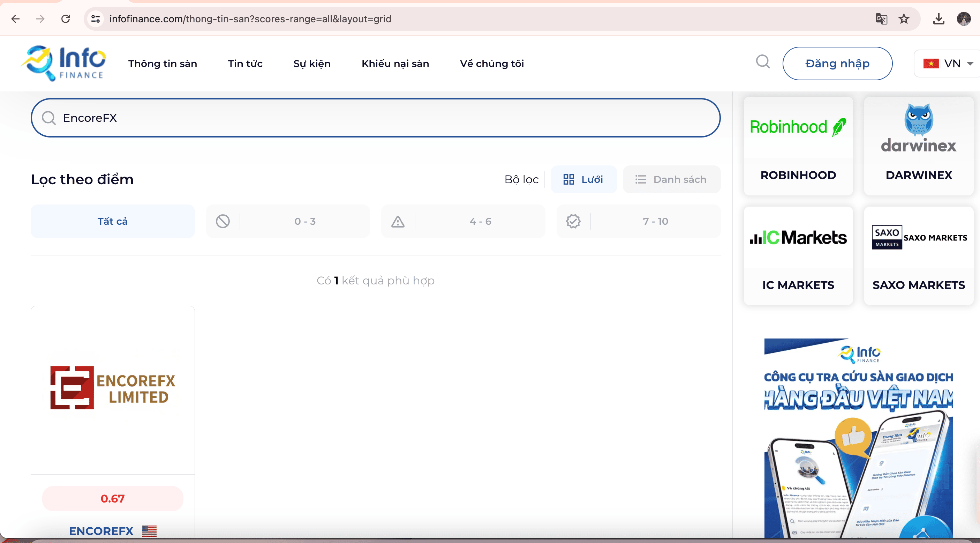
Task: Open site information icon in address bar
Action: [x=96, y=18]
